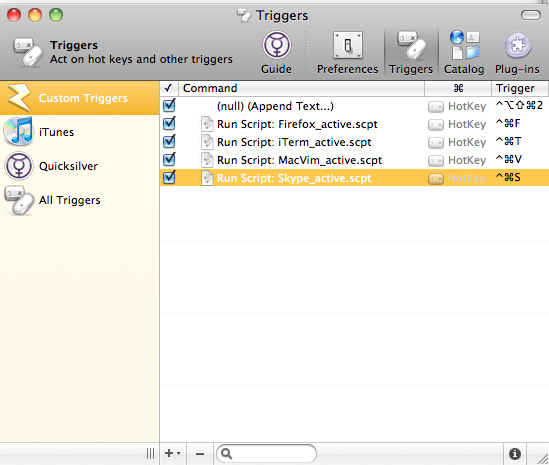The height and width of the screenshot is (465, 549).
Task: Open trigger info drawer button
Action: 515,454
